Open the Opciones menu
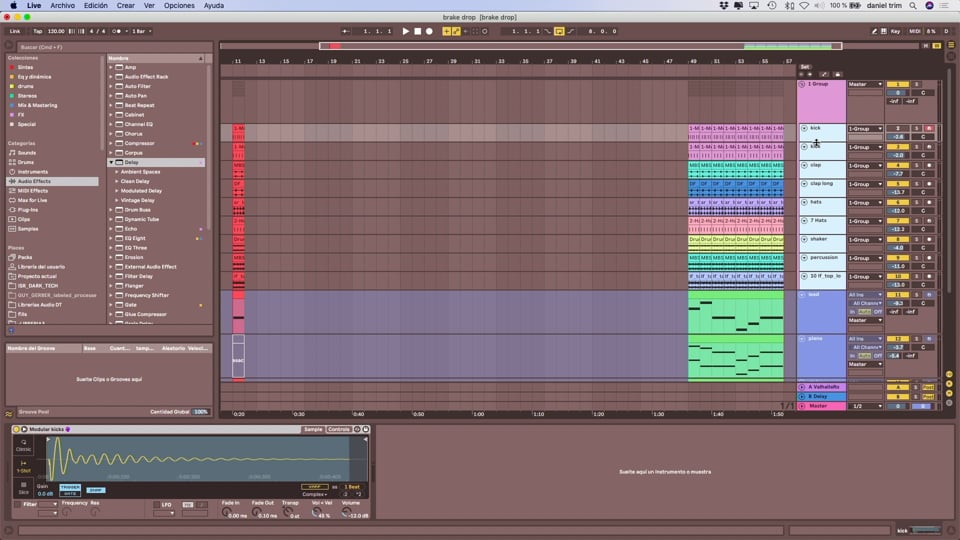This screenshot has height=540, width=960. [179, 6]
